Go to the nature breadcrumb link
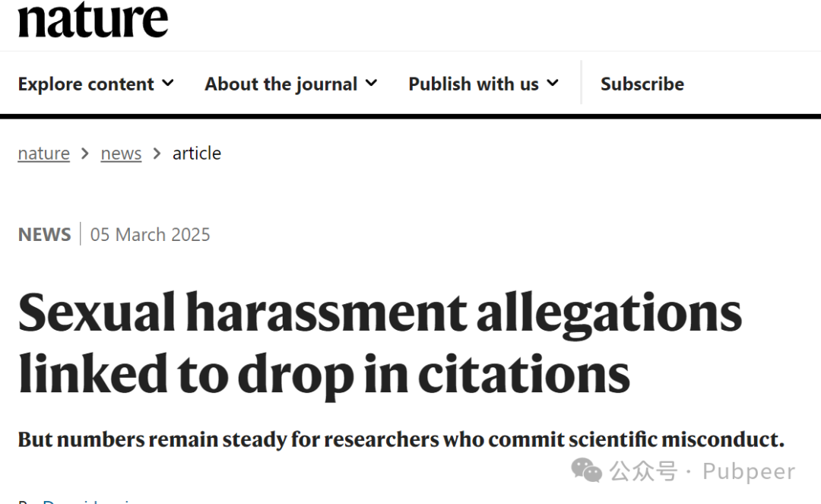The width and height of the screenshot is (821, 504). [x=43, y=154]
